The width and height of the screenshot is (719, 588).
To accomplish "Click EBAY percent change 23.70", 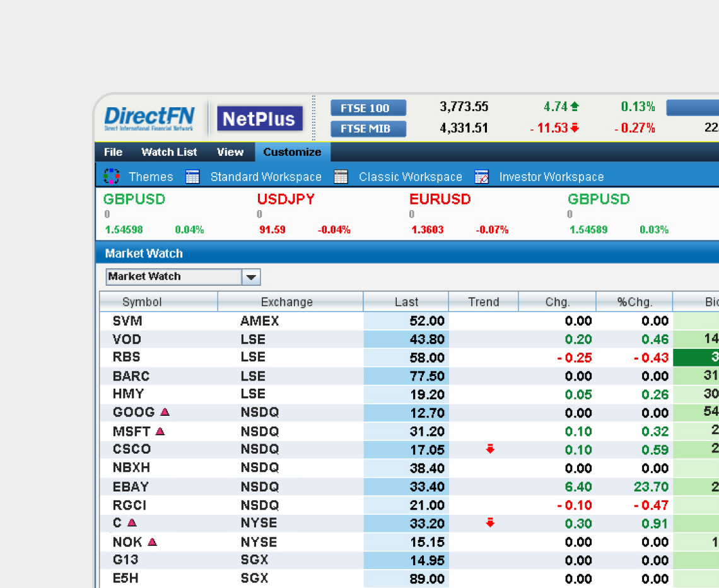I will [x=651, y=486].
